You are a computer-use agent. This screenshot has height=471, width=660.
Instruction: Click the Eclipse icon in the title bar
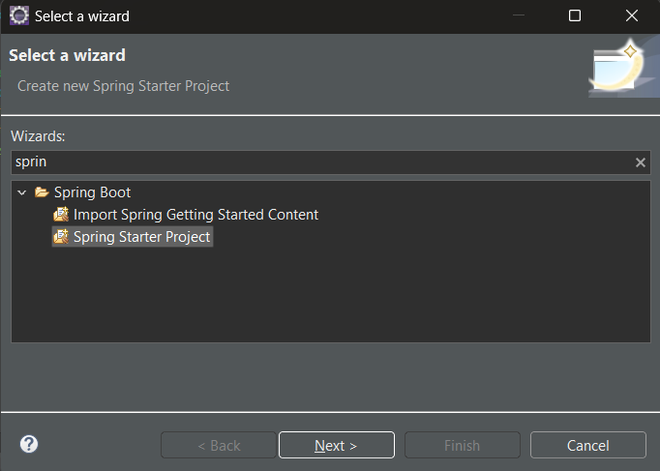19,16
